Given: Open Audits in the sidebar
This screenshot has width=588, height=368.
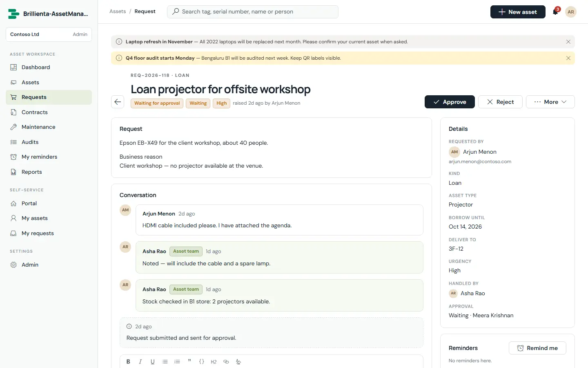Looking at the screenshot, I should 49,142.
